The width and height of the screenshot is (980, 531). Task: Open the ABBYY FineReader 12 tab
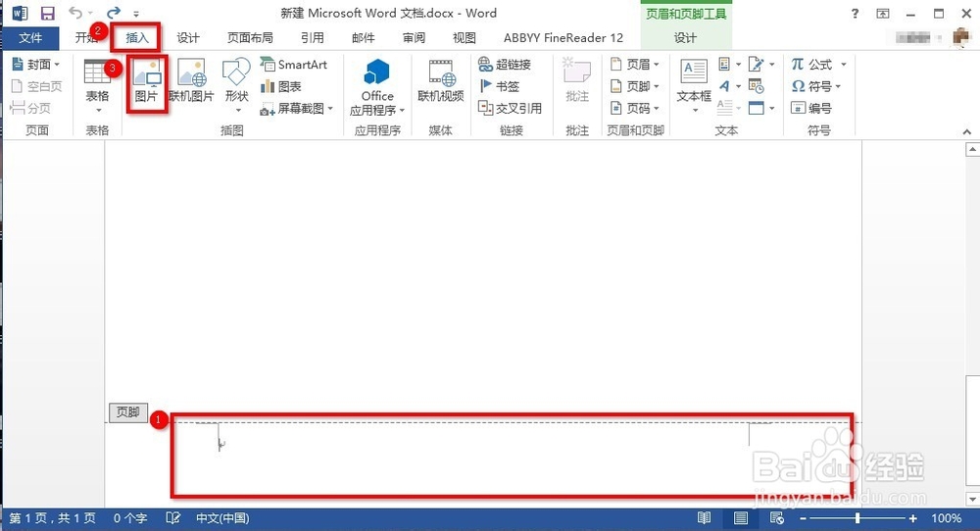563,38
